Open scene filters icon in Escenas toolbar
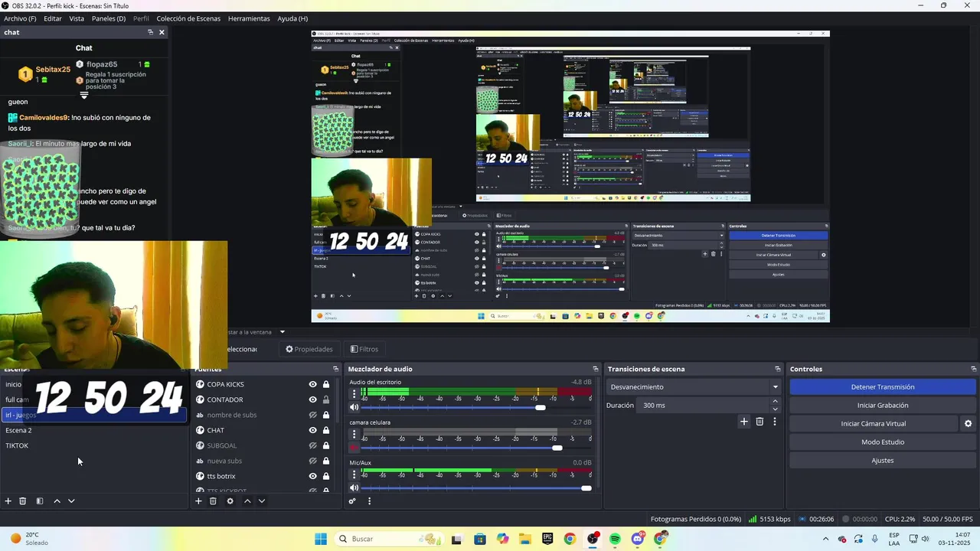This screenshot has width=980, height=551. 40,501
